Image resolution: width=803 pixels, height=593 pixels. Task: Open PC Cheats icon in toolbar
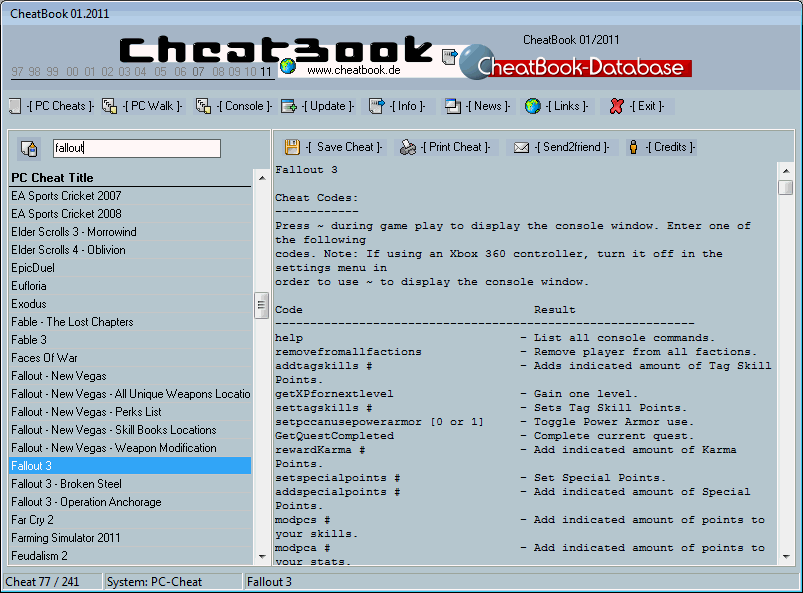click(x=15, y=106)
